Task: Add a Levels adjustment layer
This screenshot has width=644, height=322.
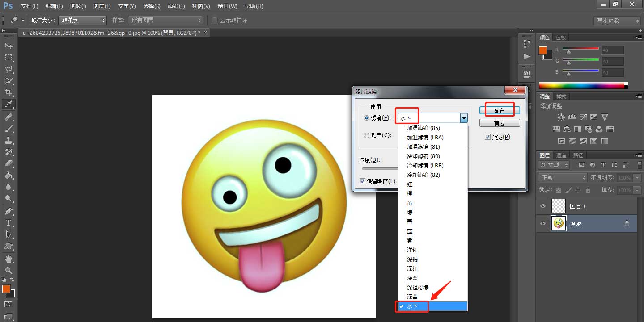Action: 572,117
